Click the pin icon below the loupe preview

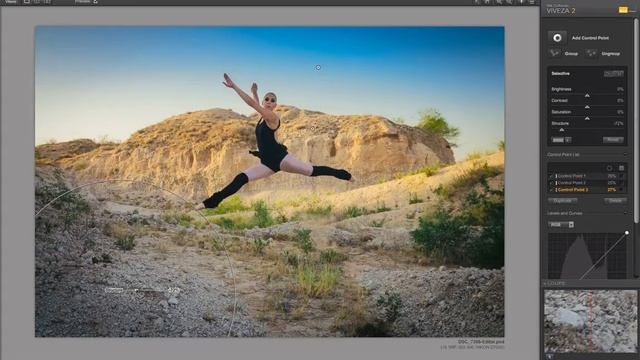tap(550, 356)
